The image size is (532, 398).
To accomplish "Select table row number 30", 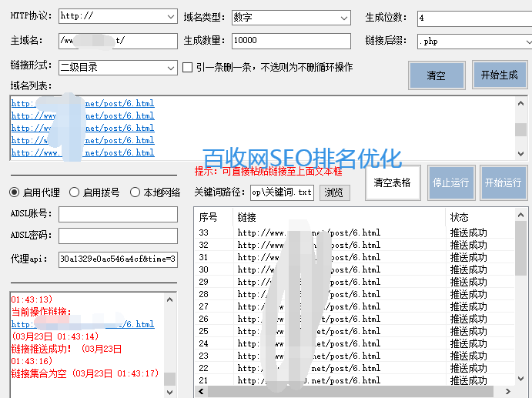I will click(355, 269).
